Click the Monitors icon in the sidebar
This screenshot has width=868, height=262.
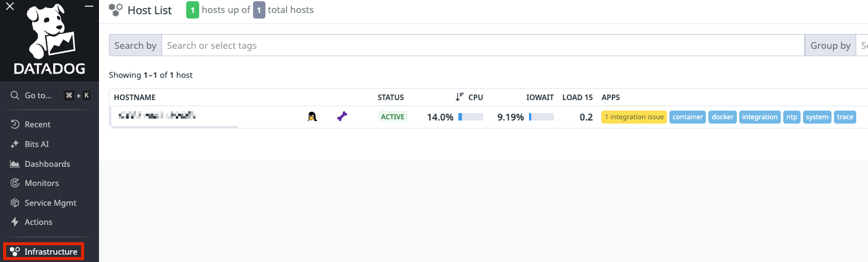coord(15,183)
